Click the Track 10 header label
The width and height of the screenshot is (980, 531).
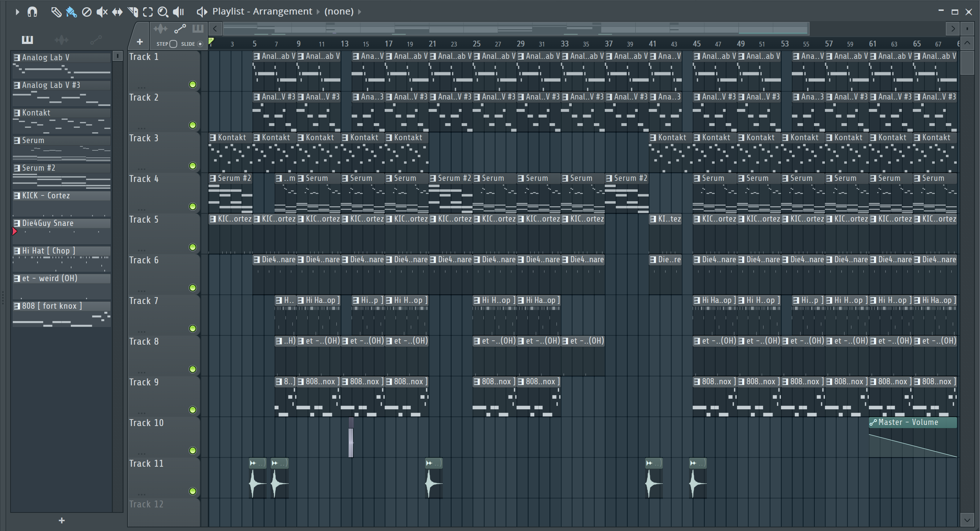tap(146, 423)
